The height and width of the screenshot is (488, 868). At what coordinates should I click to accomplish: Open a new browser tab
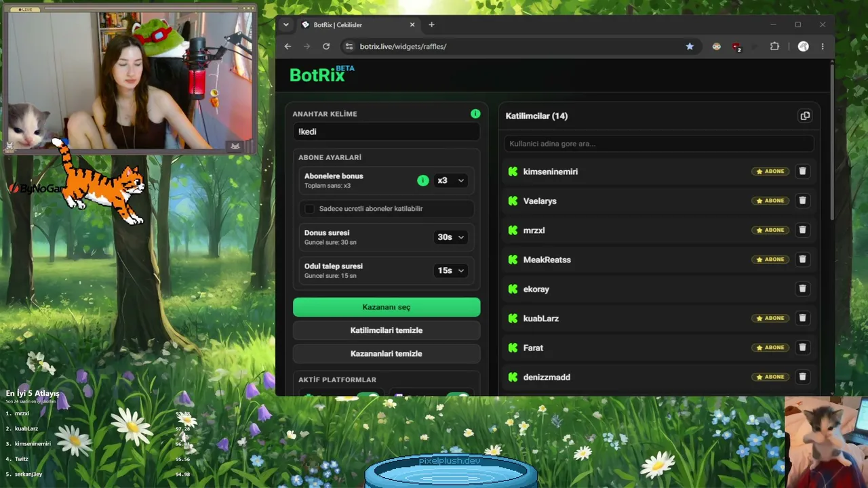(x=431, y=24)
